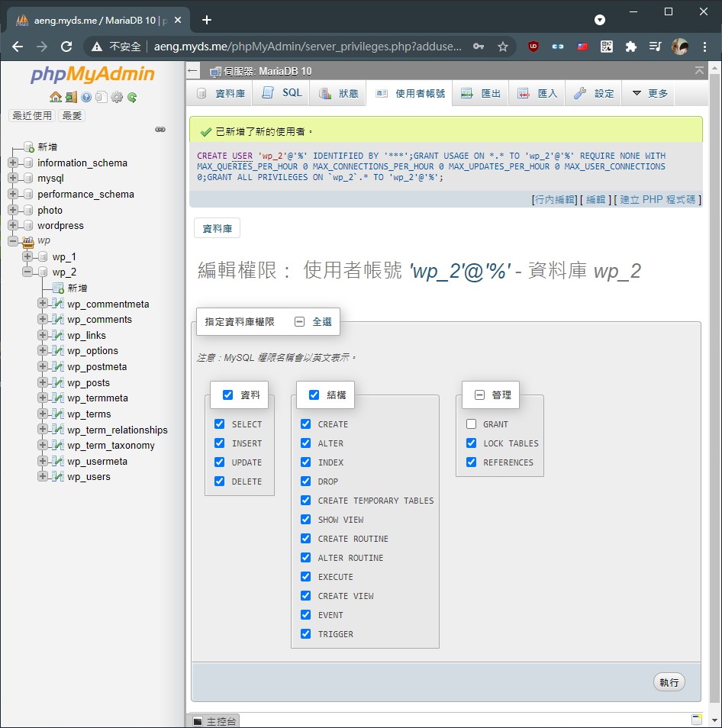Click the not-secure warning icon
722x728 pixels.
pos(97,47)
